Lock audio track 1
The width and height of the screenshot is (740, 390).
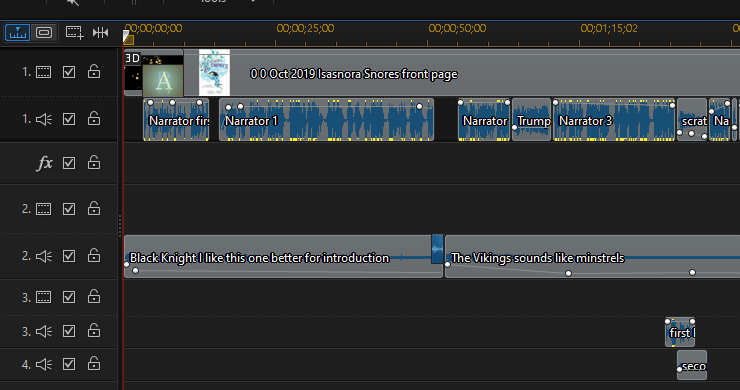(94, 118)
